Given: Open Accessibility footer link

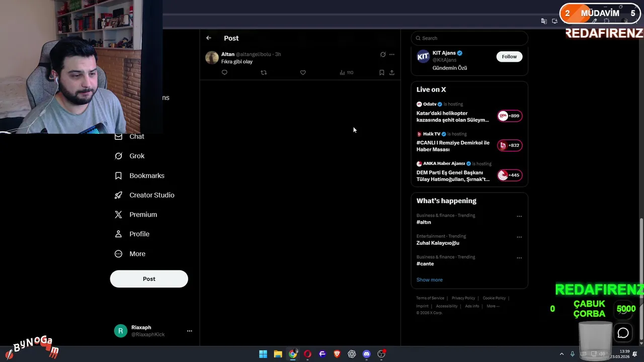Looking at the screenshot, I should [x=447, y=306].
